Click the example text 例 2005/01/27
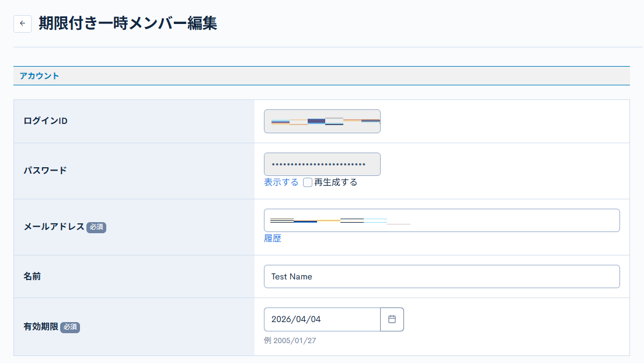Screen dimensions: 644x363 (x=290, y=340)
